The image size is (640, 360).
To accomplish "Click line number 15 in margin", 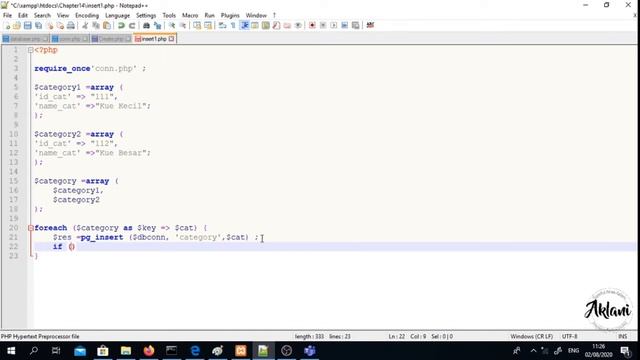I will [13, 181].
